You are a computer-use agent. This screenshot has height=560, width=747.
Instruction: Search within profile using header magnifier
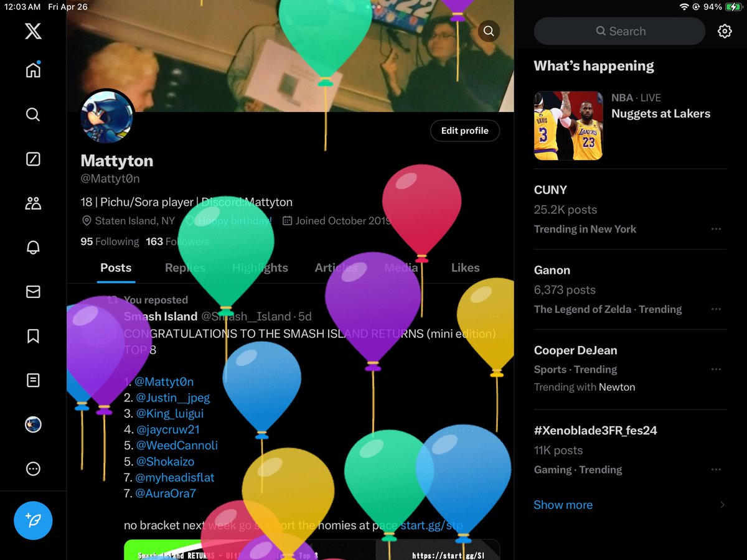coord(489,31)
